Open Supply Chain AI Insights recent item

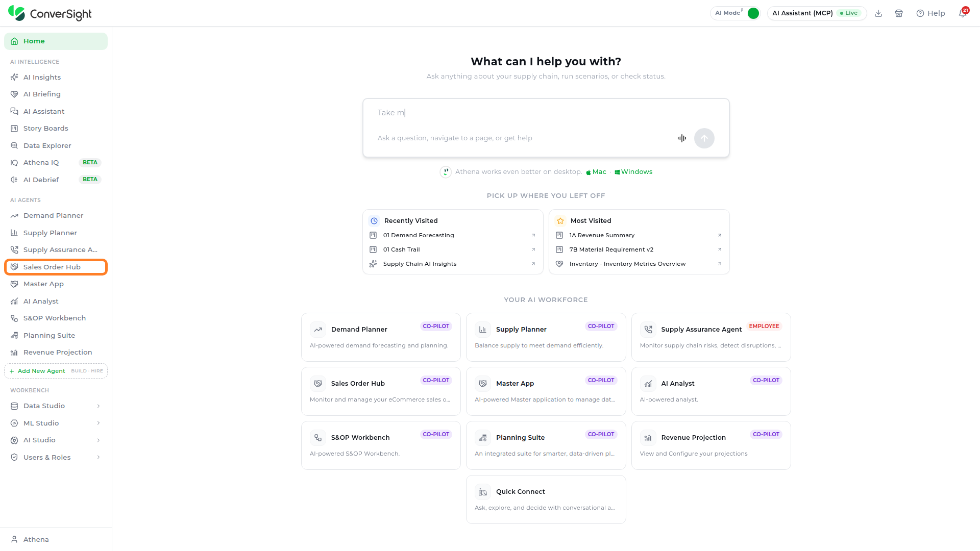tap(453, 264)
